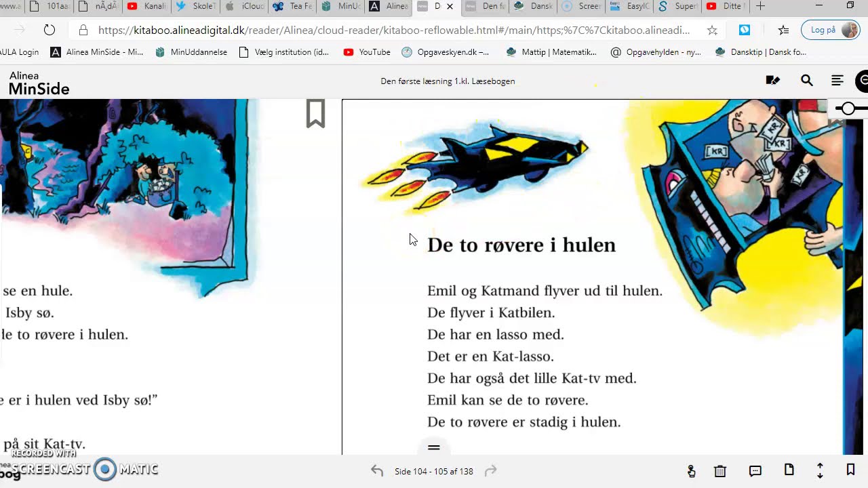Screen dimensions: 868x488
Task: Open Mattip Matematik bookmark
Action: (x=551, y=52)
